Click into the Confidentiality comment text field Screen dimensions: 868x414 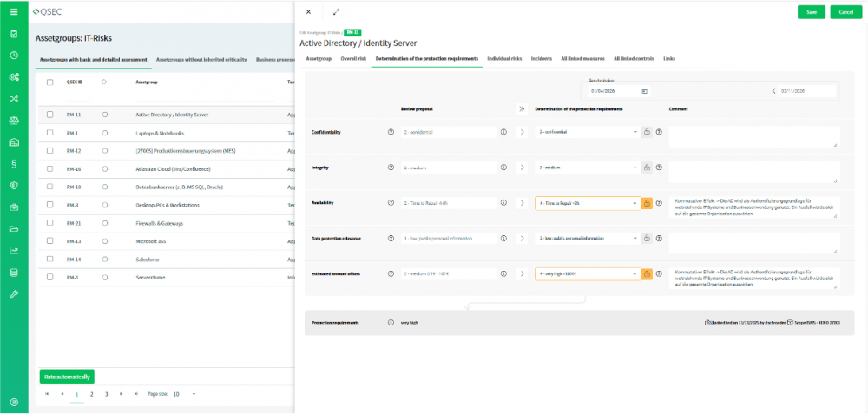753,136
